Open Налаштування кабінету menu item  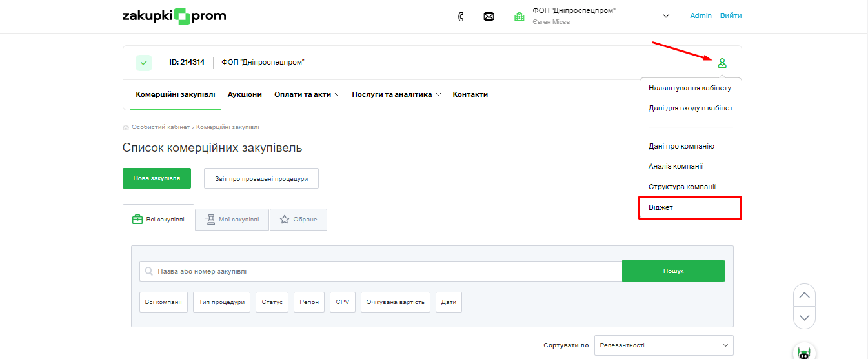point(689,88)
